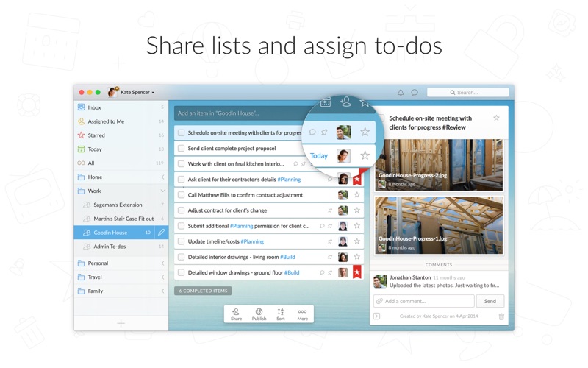
Task: Open the GoodinHouse-Progress-1.jpg attachment thumbnail
Action: (x=439, y=225)
